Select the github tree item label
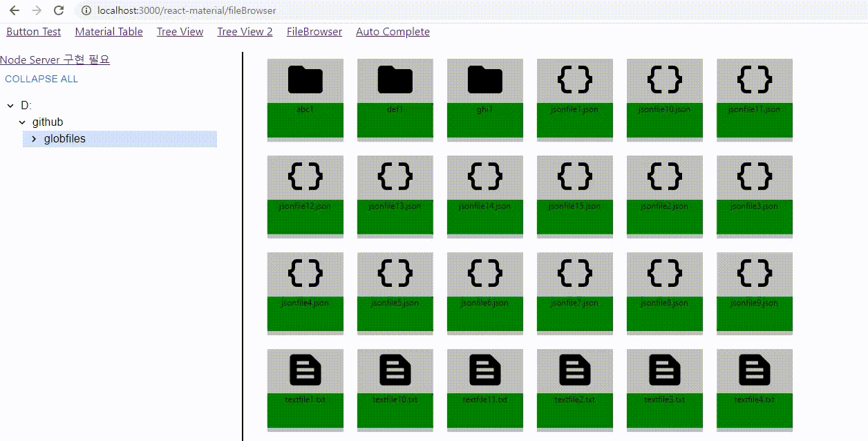The image size is (868, 441). (48, 122)
